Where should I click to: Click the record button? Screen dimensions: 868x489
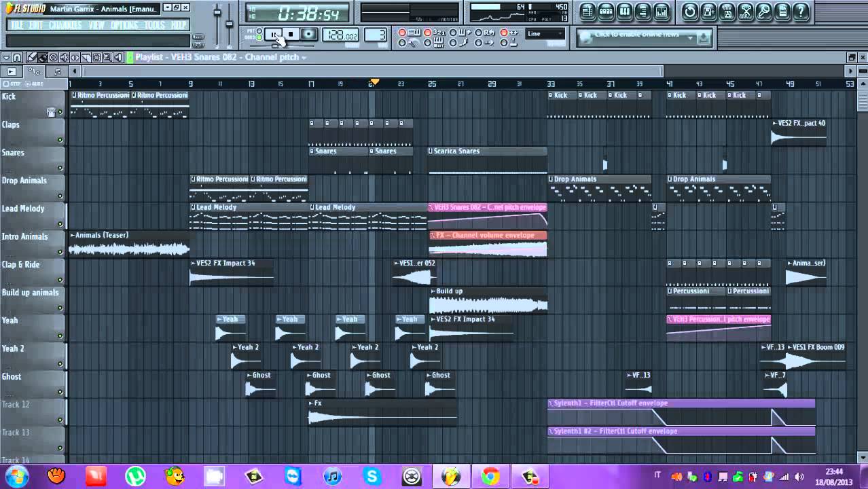tap(308, 35)
